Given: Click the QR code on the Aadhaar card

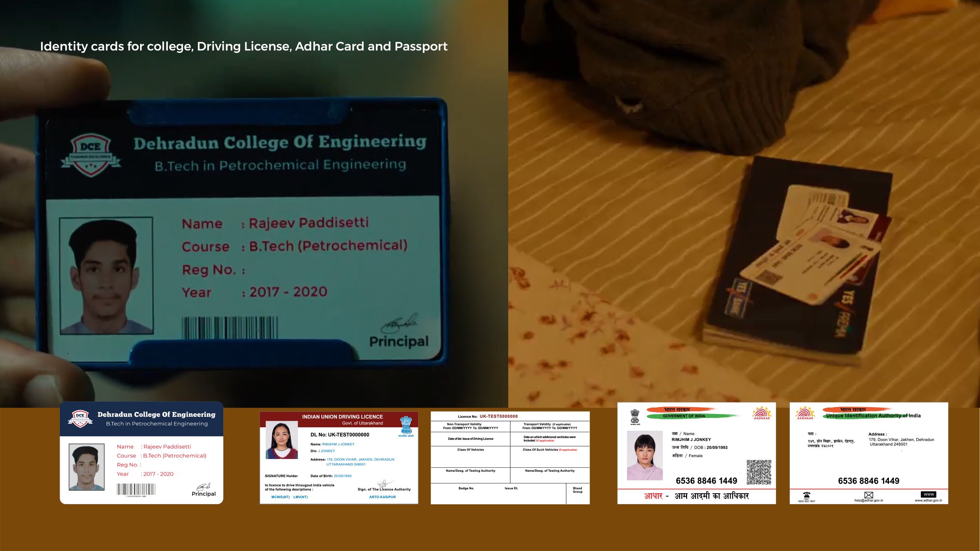Looking at the screenshot, I should click(759, 472).
